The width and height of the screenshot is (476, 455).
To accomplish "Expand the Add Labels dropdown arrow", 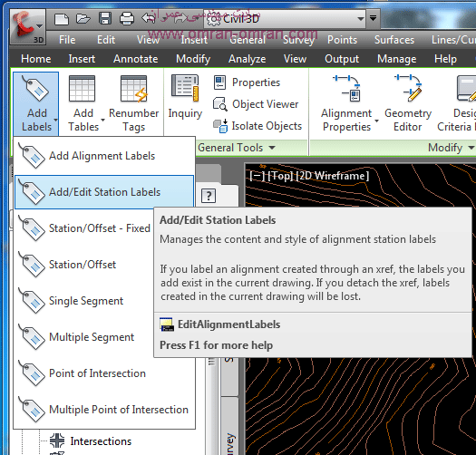I will click(x=55, y=121).
